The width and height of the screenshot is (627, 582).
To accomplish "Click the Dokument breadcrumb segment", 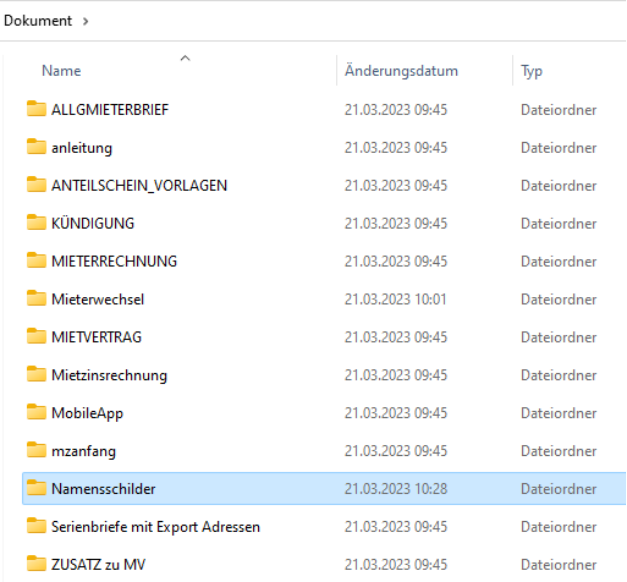I will (38, 20).
